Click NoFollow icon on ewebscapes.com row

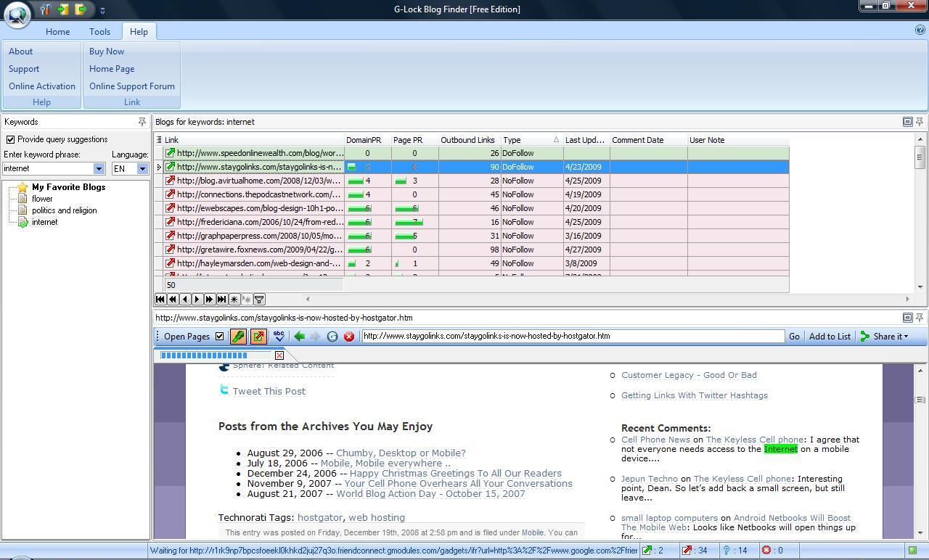171,208
